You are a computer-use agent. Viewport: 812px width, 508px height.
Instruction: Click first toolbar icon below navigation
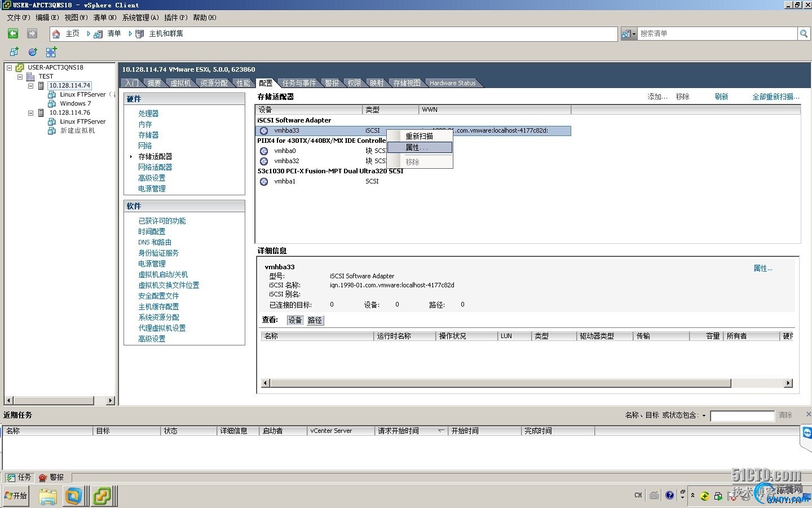click(14, 52)
